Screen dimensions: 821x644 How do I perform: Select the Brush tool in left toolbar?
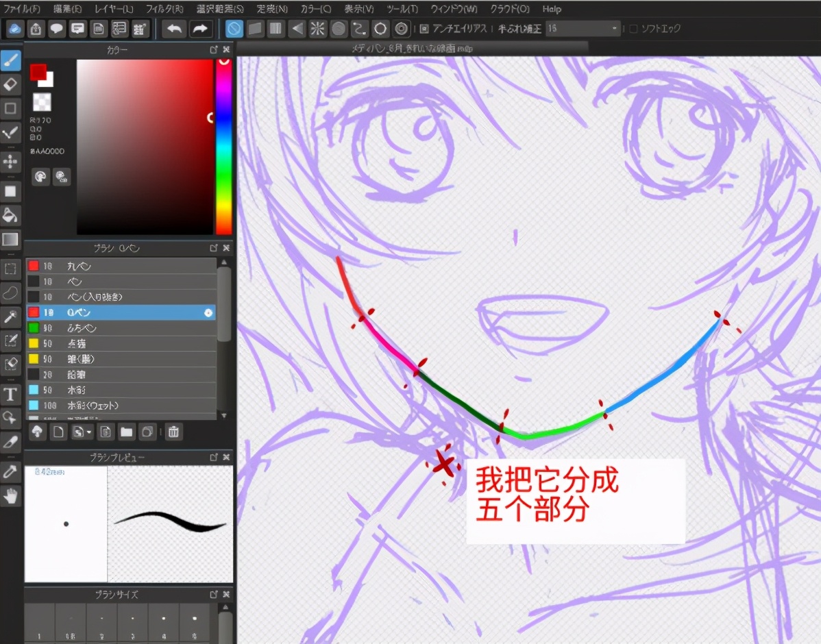pyautogui.click(x=10, y=61)
